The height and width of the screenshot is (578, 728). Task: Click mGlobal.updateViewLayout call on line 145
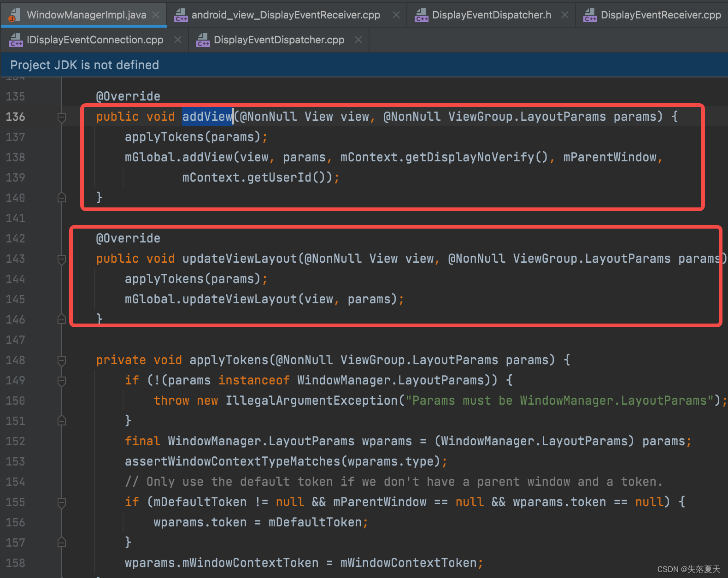(x=211, y=299)
